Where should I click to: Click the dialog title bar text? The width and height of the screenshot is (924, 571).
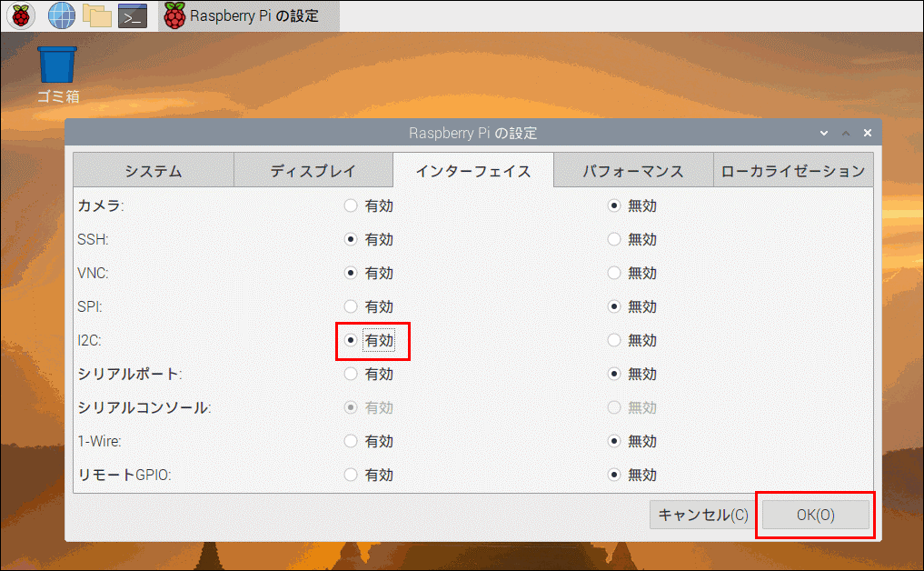(x=473, y=134)
